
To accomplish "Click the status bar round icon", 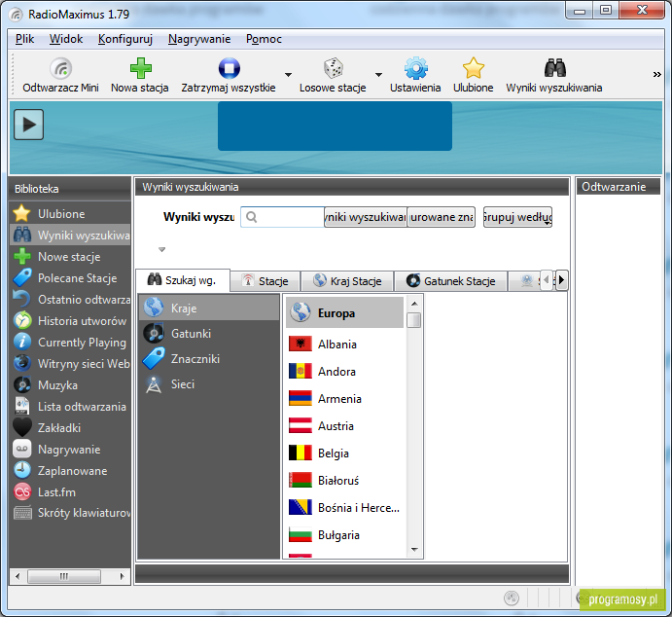I will (511, 598).
